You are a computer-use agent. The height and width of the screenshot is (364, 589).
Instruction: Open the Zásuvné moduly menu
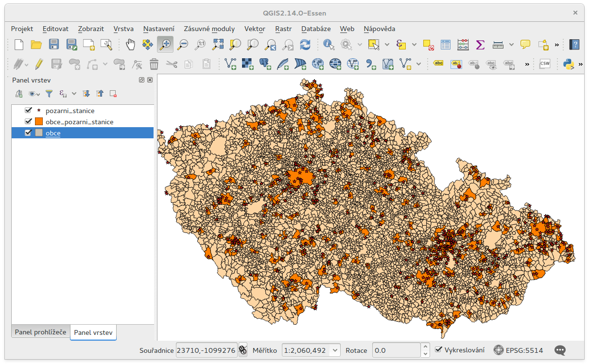coord(209,29)
